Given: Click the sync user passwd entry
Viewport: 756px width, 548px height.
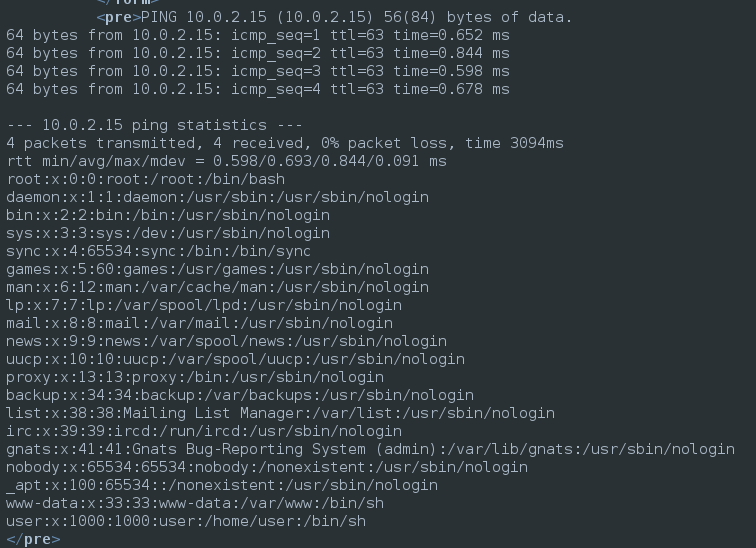Looking at the screenshot, I should pyautogui.click(x=158, y=251).
